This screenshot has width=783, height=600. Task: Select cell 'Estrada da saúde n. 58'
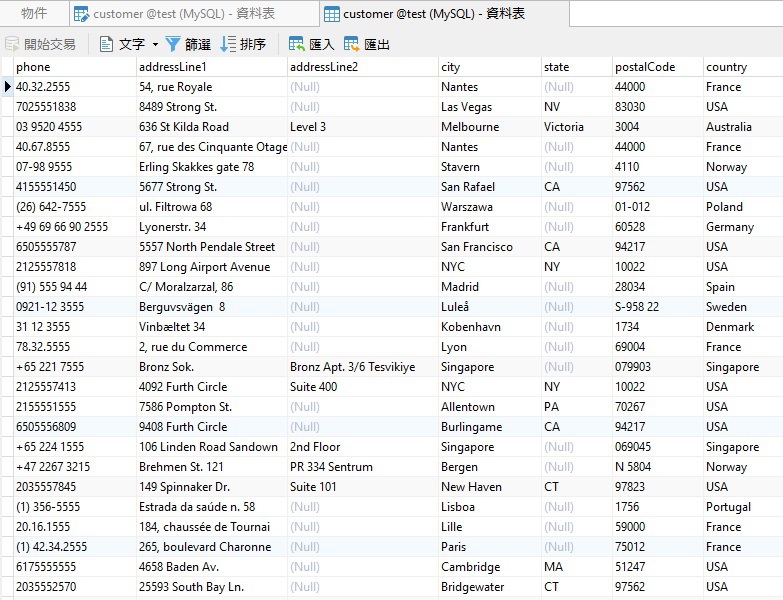212,507
